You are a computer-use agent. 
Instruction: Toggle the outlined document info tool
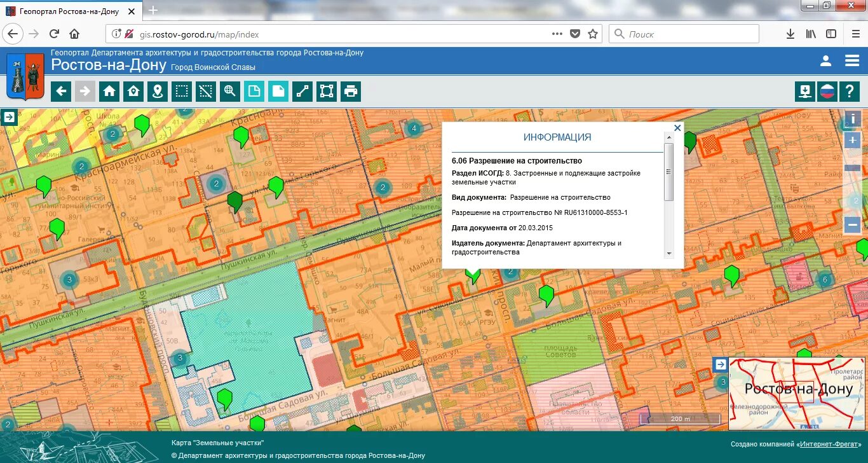[254, 92]
